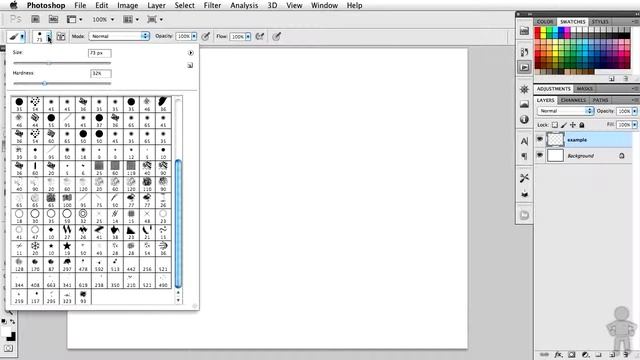Open the brush Mode dropdown set to Normal
This screenshot has width=640, height=360.
[x=119, y=36]
